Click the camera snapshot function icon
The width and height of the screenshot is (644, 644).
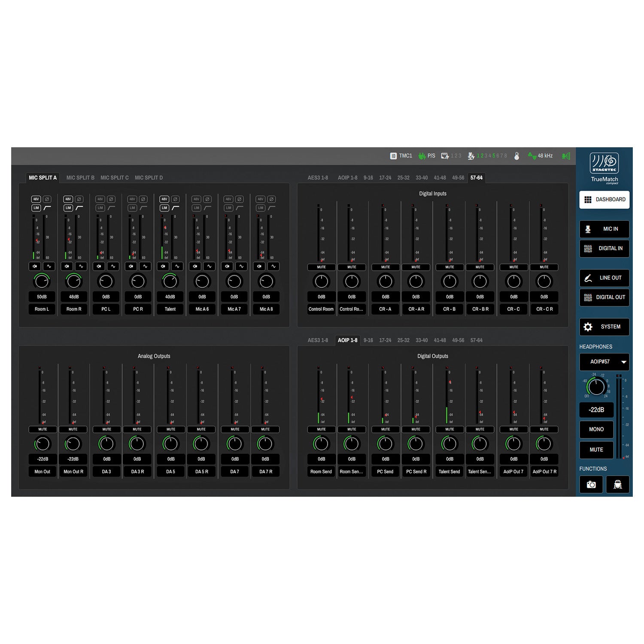click(x=591, y=484)
